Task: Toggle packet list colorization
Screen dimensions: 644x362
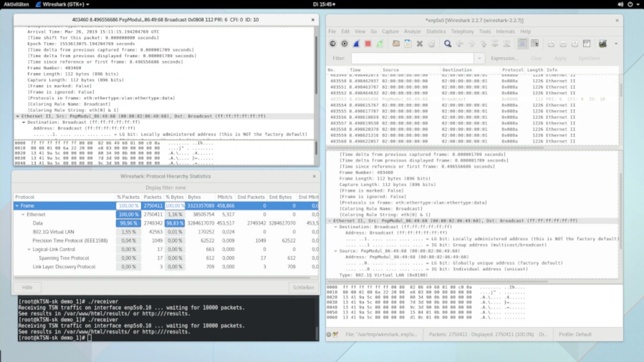Action: click(x=523, y=44)
